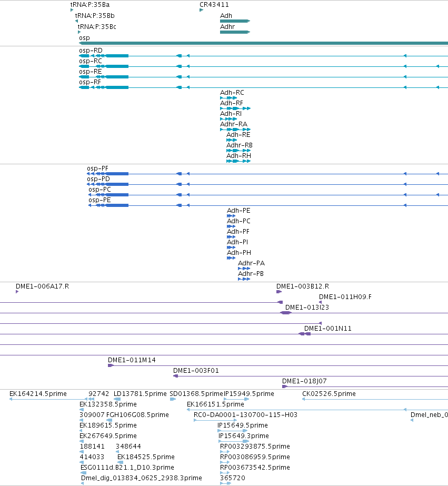The image size is (448, 486).
Task: Click the SD01368.5prime EST label
Action: [196, 394]
